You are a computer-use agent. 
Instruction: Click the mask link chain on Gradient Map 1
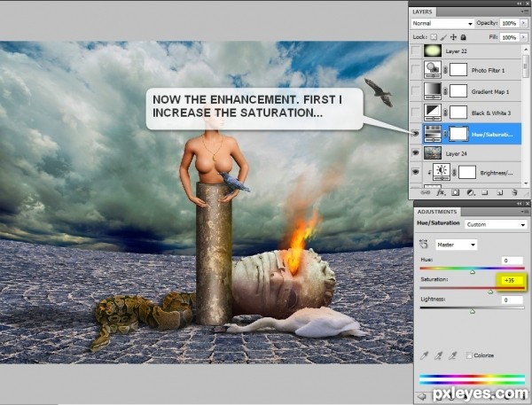point(445,91)
